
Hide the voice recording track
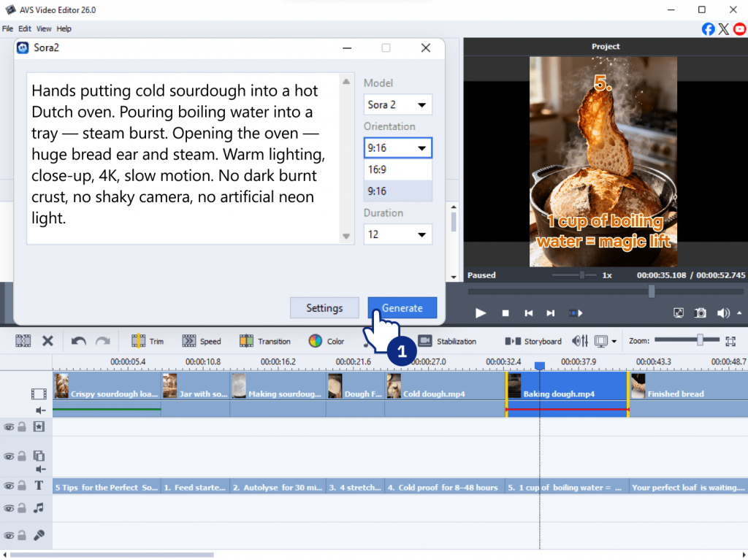[x=9, y=535]
